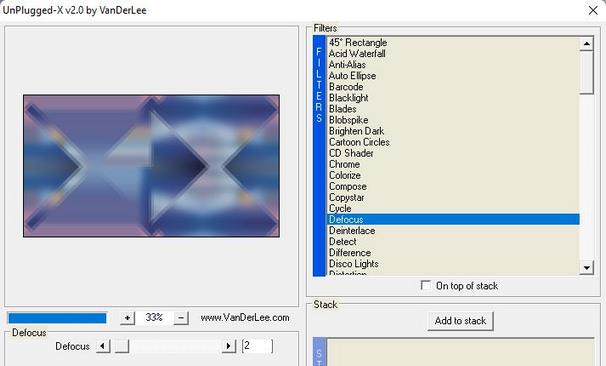Enable the On top of stack checkbox
The width and height of the screenshot is (606, 366).
pyautogui.click(x=426, y=286)
